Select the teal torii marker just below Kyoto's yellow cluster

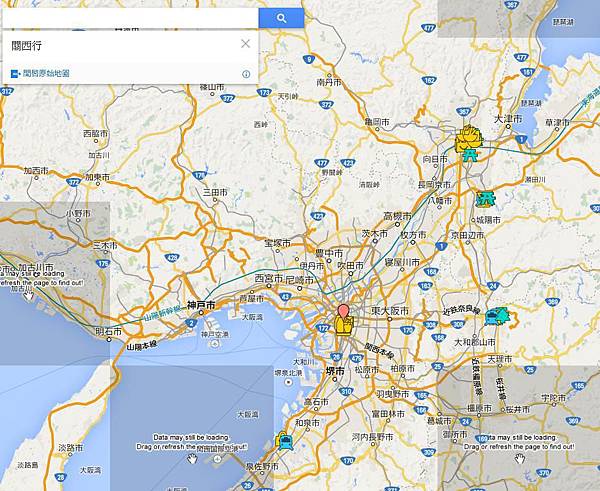[470, 155]
